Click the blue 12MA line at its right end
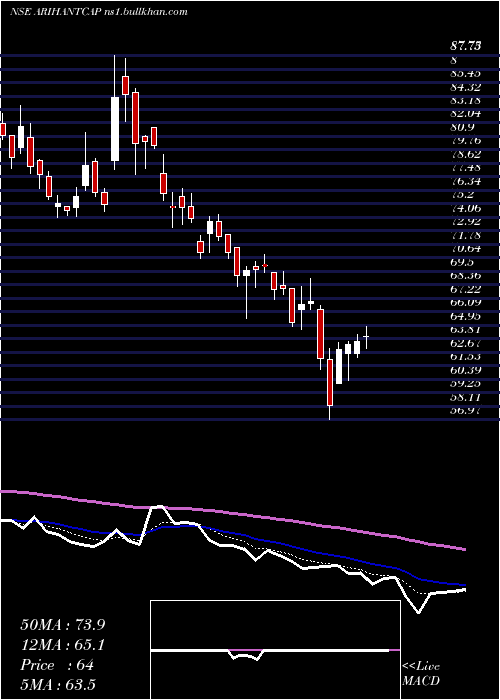The height and width of the screenshot is (700, 500). 462,584
